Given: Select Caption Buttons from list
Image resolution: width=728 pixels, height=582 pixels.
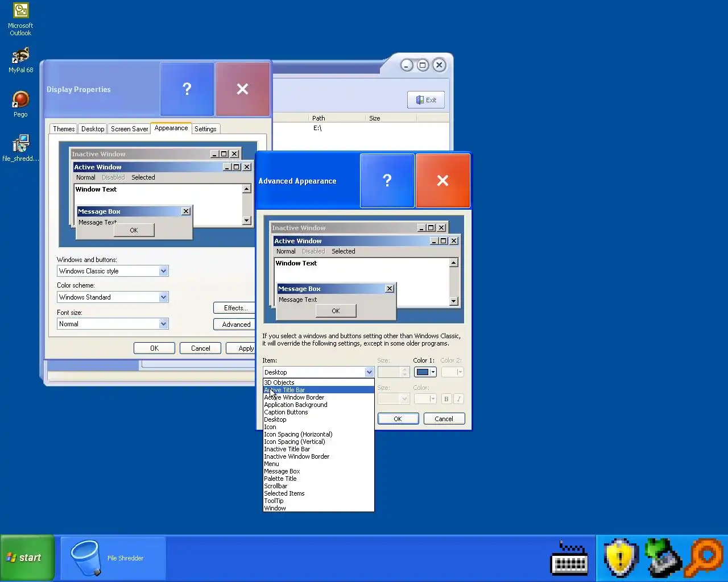Looking at the screenshot, I should pos(318,412).
